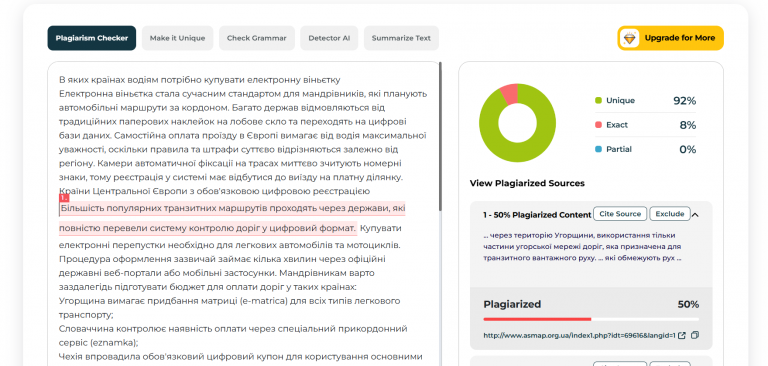Click the 92% unique value
Image resolution: width=768 pixels, height=366 pixels.
(684, 101)
